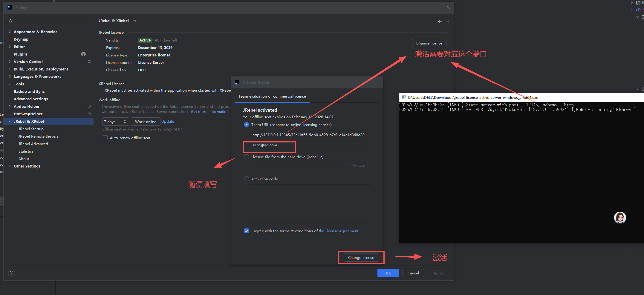Click the Apply button
The height and width of the screenshot is (295, 644).
pyautogui.click(x=438, y=273)
